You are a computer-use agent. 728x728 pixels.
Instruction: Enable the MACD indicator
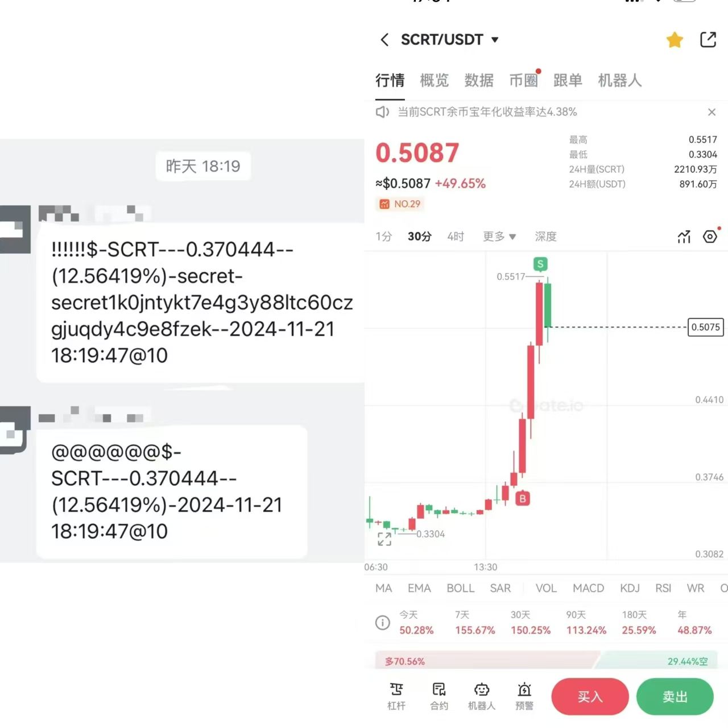(x=589, y=588)
